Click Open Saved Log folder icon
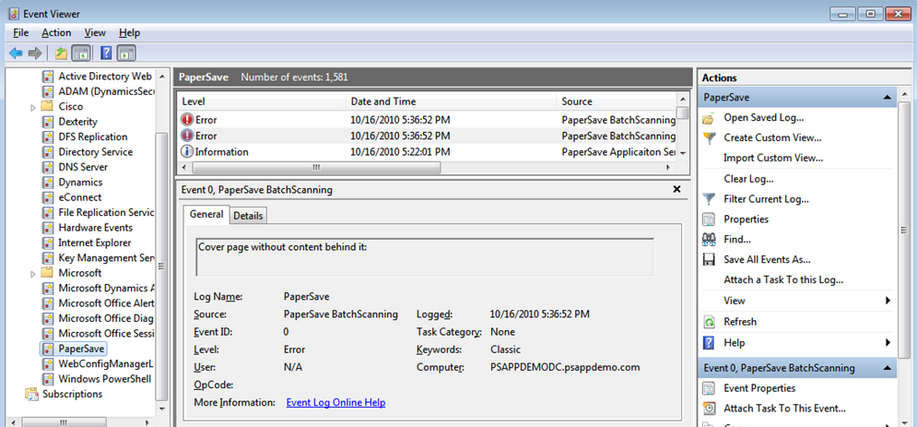 click(709, 118)
